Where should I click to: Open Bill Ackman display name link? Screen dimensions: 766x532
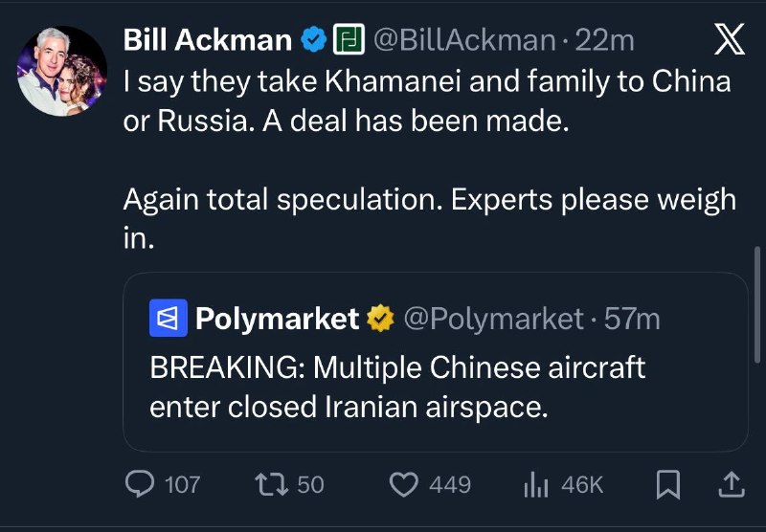click(207, 40)
